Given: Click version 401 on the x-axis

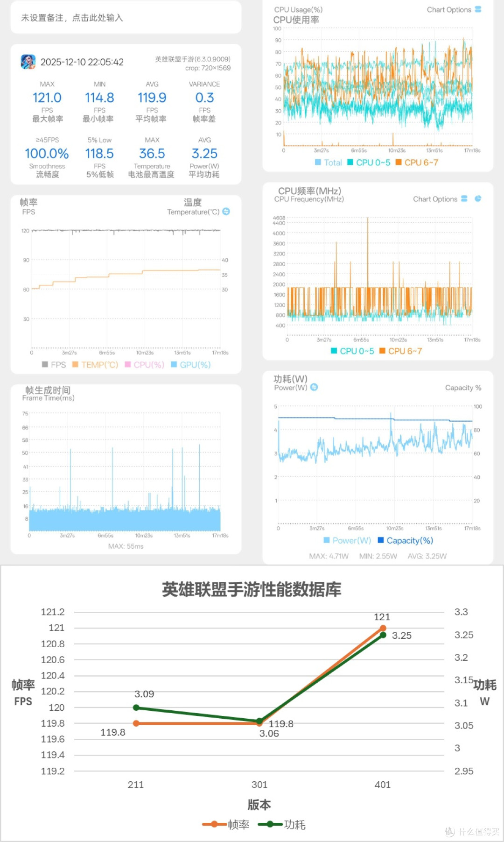Looking at the screenshot, I should coord(383,785).
